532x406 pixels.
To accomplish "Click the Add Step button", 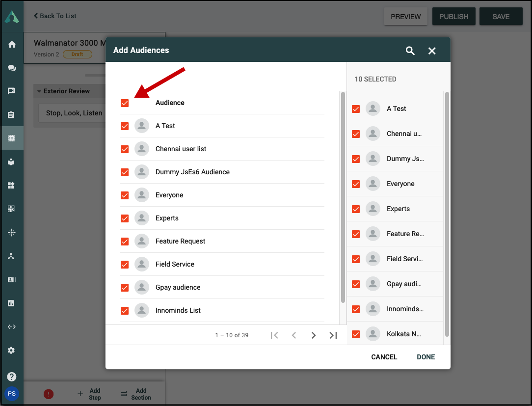I will pos(89,394).
